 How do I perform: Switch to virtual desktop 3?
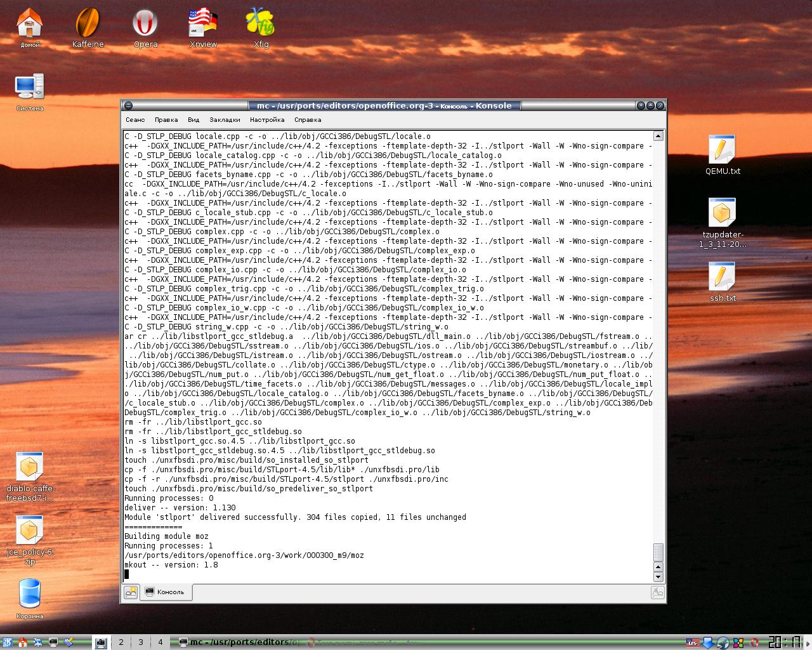point(141,642)
